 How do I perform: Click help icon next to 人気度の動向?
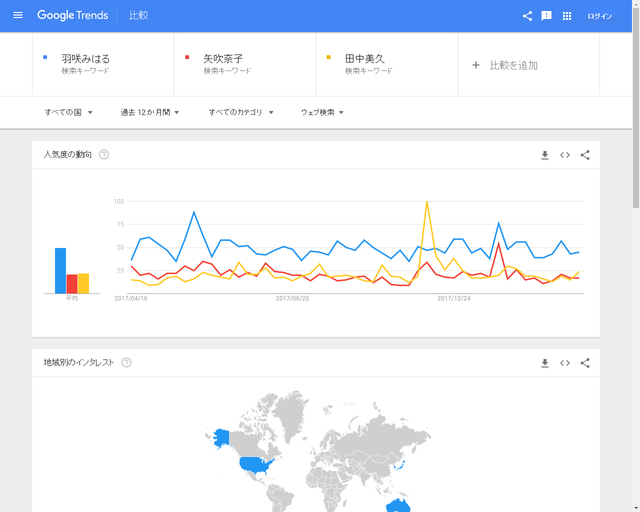coord(104,155)
